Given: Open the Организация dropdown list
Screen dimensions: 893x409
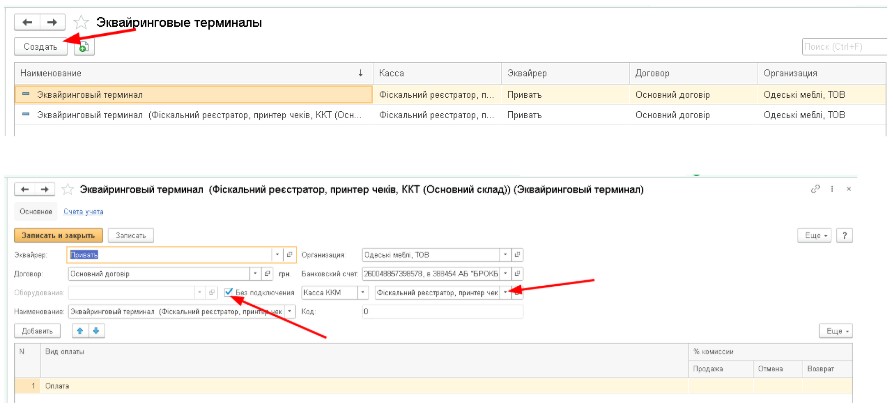Looking at the screenshot, I should [505, 254].
